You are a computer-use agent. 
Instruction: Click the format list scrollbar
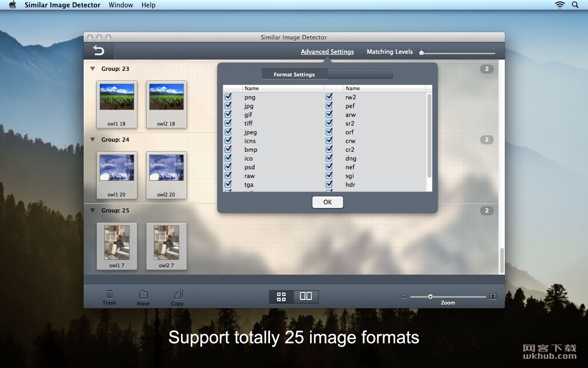click(430, 136)
